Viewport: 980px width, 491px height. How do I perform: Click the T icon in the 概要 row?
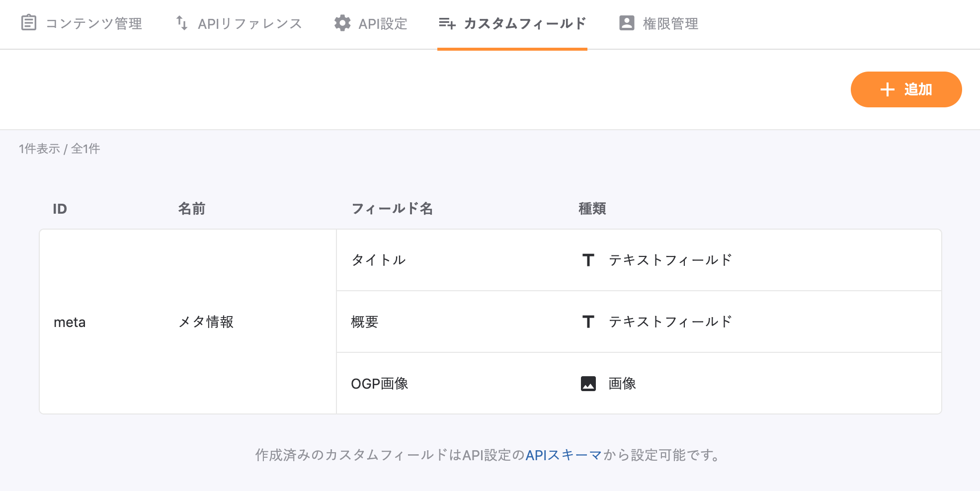click(588, 322)
